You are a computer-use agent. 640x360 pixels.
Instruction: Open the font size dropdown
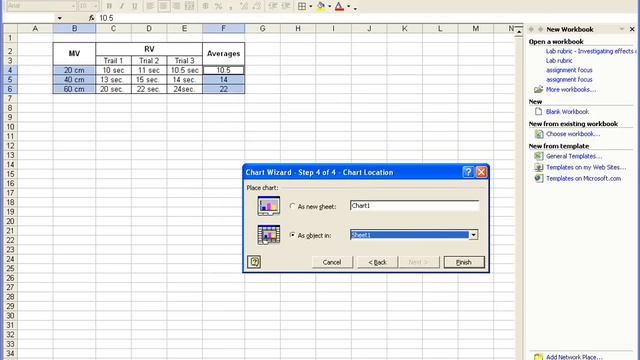[x=95, y=6]
